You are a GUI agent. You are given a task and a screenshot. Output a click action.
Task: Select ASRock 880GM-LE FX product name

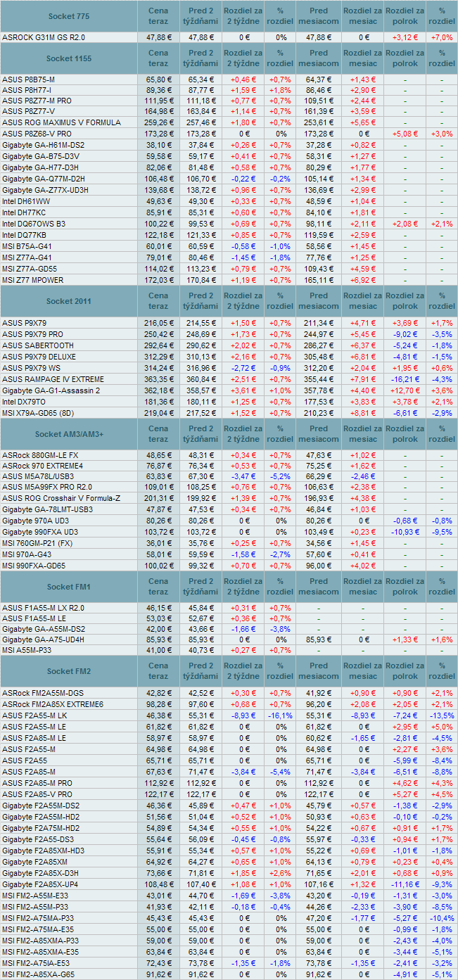pos(40,455)
